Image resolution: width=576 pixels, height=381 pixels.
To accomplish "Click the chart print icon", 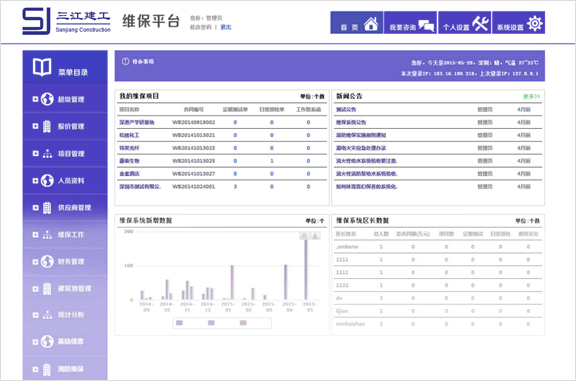I will 304,236.
